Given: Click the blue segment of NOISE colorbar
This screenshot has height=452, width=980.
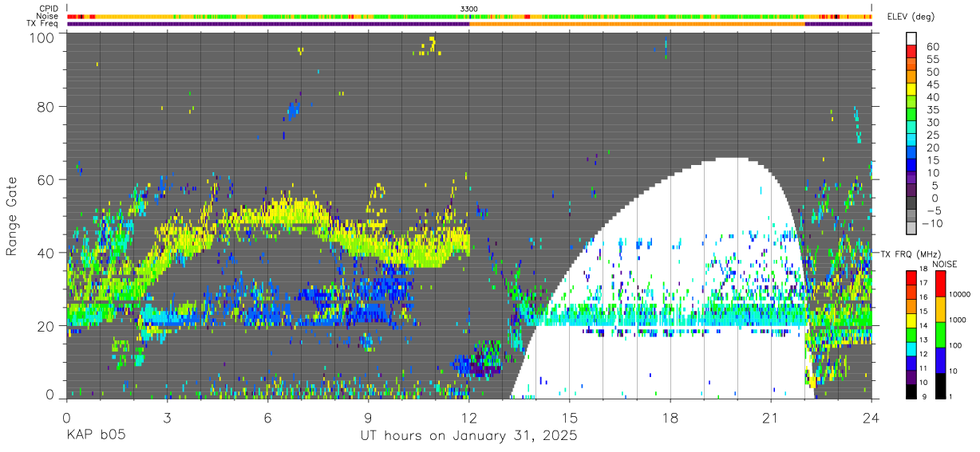Looking at the screenshot, I should tap(941, 360).
